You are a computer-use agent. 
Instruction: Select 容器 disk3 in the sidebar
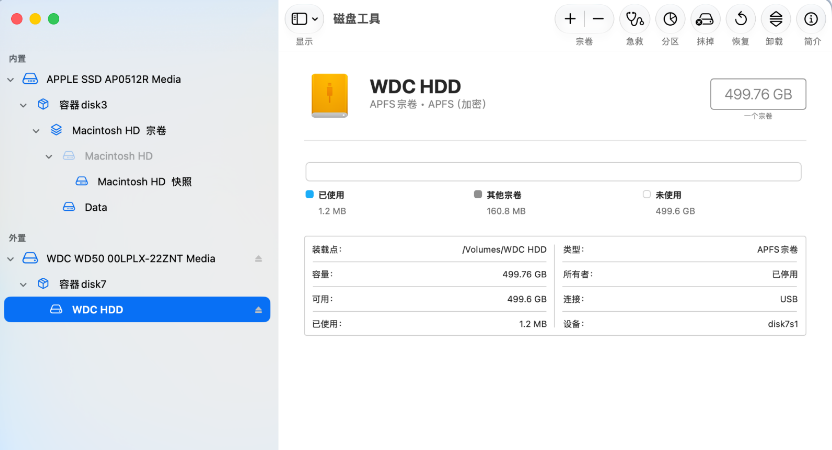tap(137, 105)
